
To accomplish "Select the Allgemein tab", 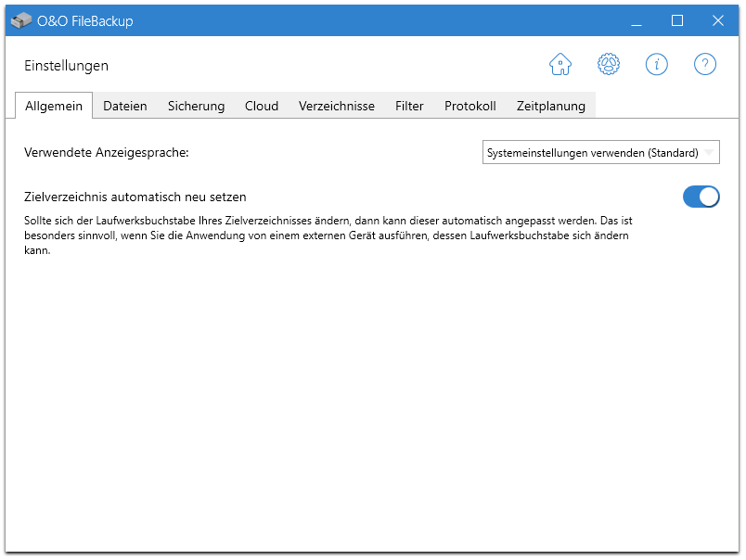I will (x=54, y=106).
